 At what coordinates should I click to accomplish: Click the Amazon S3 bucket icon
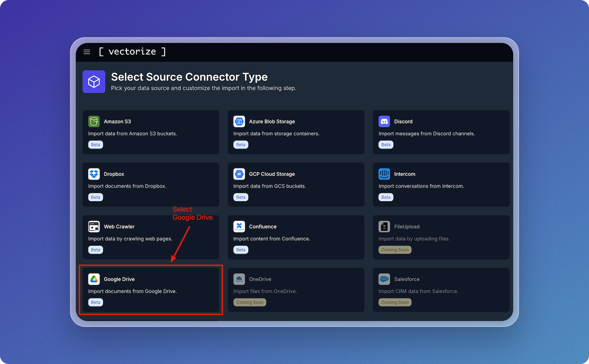click(94, 122)
